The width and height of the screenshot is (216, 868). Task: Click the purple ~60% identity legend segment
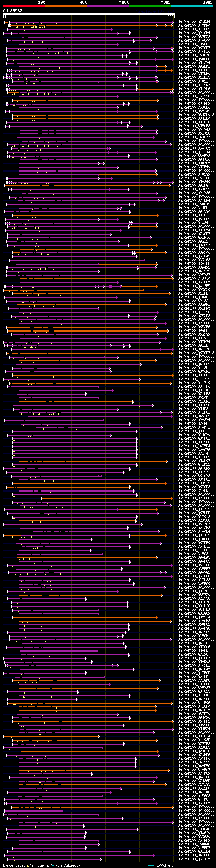(x=108, y=6)
